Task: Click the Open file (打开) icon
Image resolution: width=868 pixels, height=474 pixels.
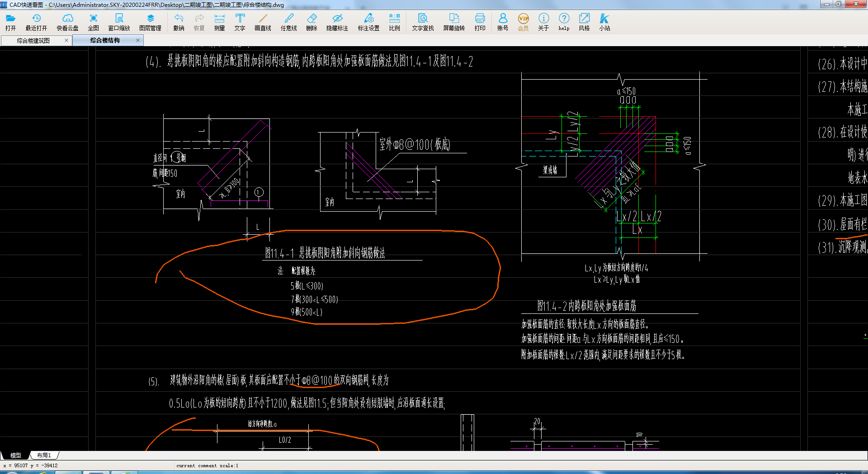Action: (x=10, y=22)
